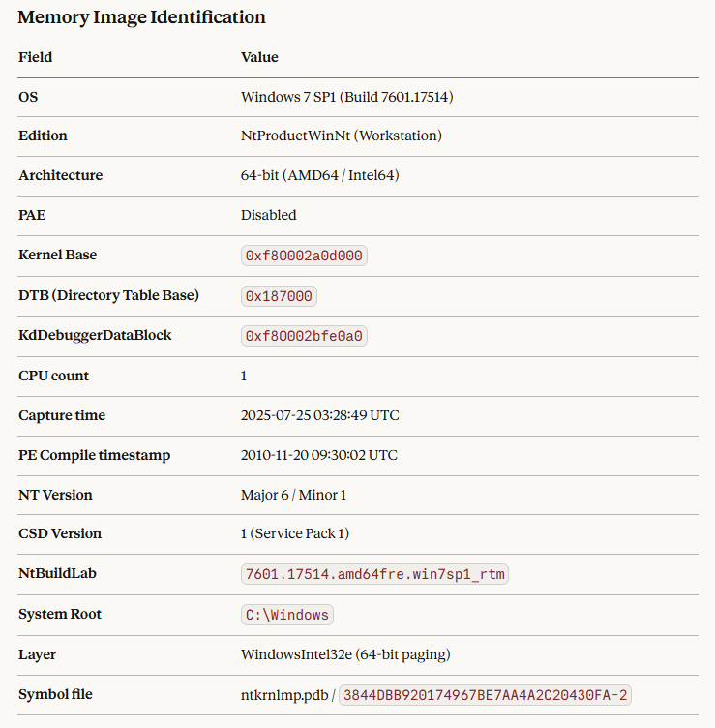Screen dimensions: 715x728
Task: Click the Kernel Base address 0xf80002a0d000
Action: point(304,256)
